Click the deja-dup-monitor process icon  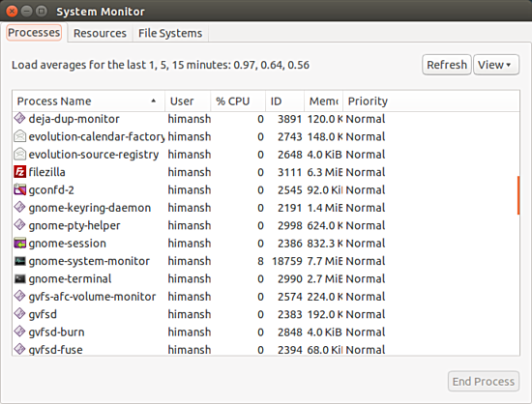pyautogui.click(x=19, y=118)
